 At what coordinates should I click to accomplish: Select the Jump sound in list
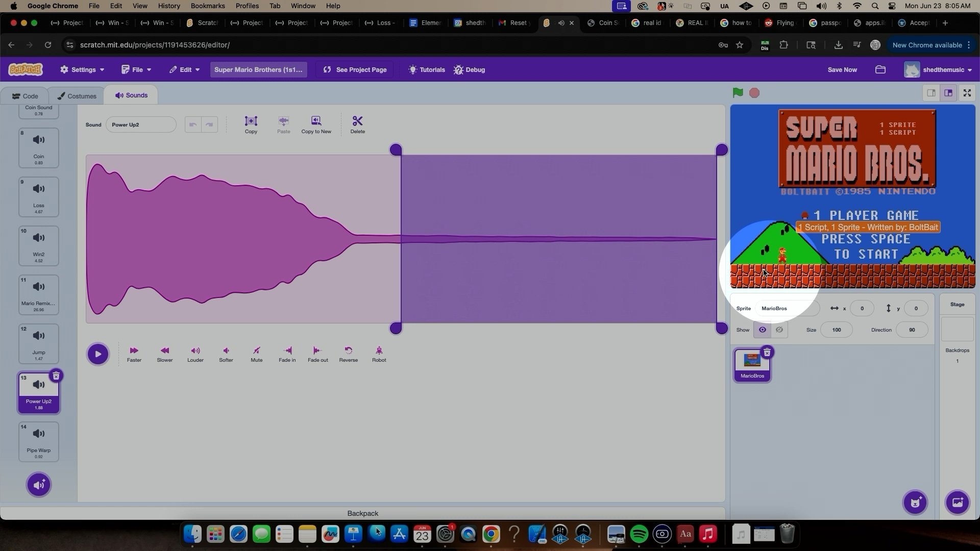39,344
